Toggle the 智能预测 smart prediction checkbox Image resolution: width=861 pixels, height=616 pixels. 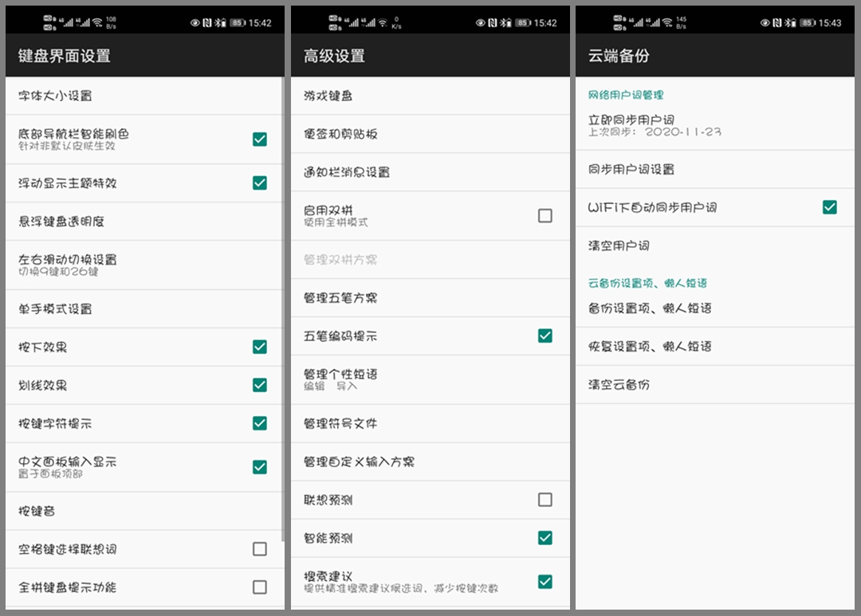point(545,539)
